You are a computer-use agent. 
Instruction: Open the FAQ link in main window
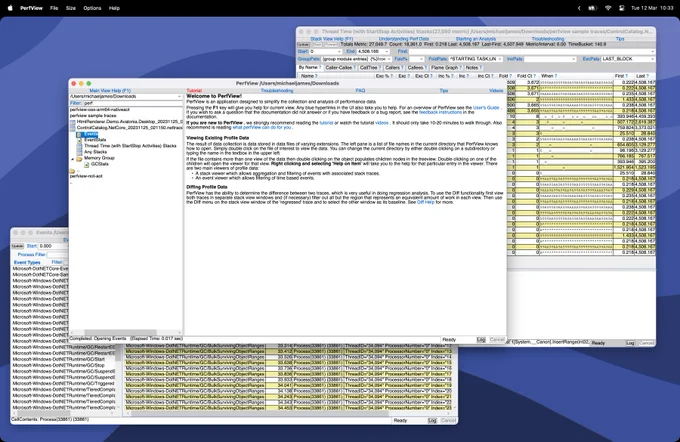pos(360,91)
